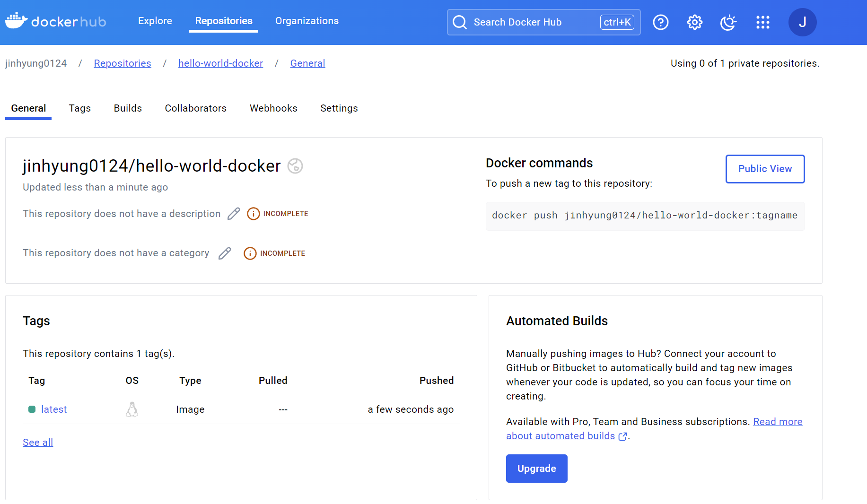867x504 pixels.
Task: Click 'This repository contains 1 tag(s).' text
Action: click(99, 354)
